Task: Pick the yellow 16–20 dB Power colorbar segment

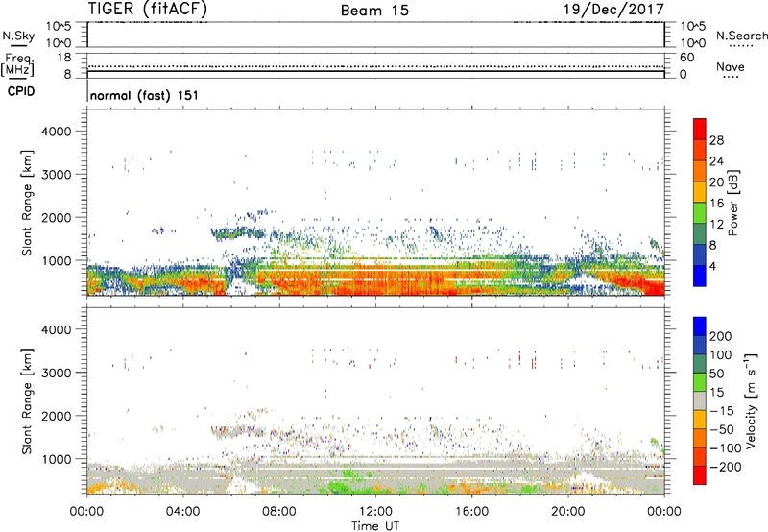Action: tap(700, 192)
